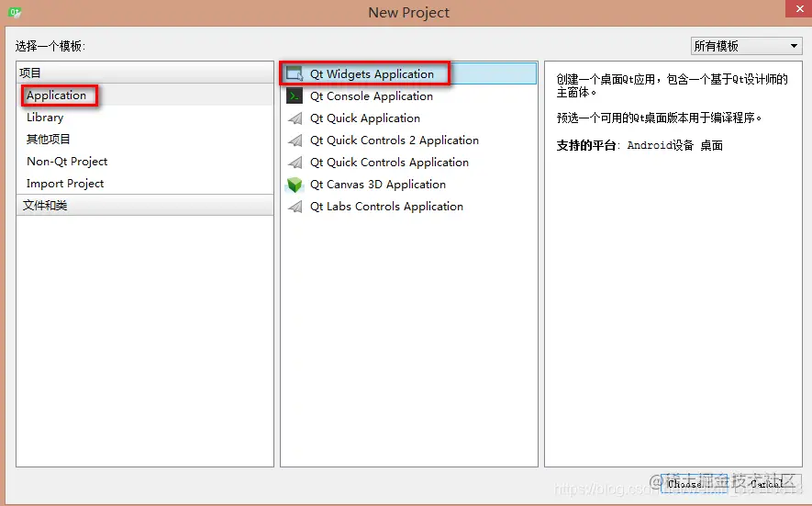Choose the Qt Widgets Application template label
812x506 pixels.
(x=372, y=74)
